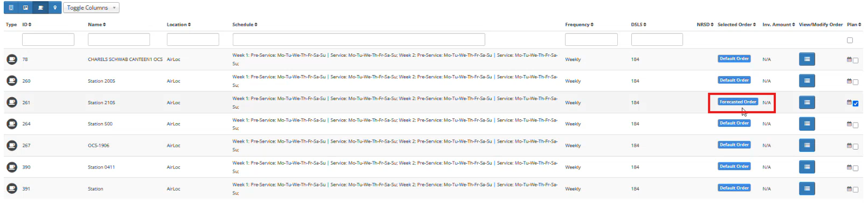This screenshot has height=203, width=868.
Task: Open View/Modify Order for Station 2005
Action: [807, 80]
